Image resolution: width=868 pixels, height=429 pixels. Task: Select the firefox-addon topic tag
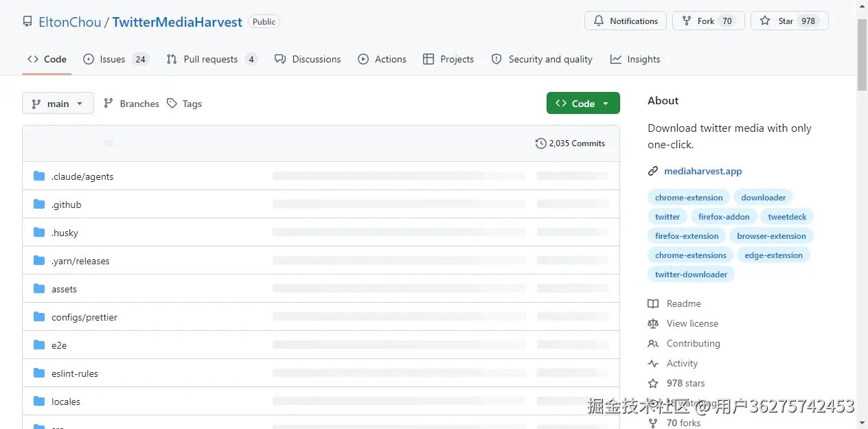[x=724, y=217]
